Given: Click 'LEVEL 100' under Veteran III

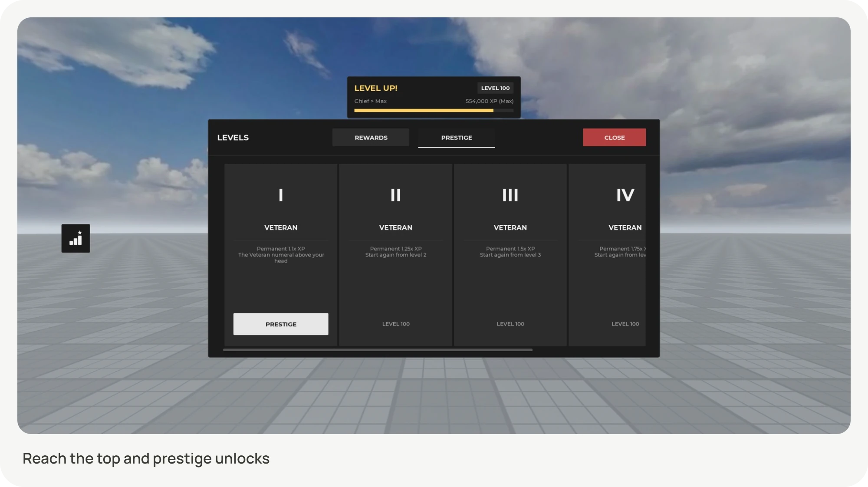Looking at the screenshot, I should [510, 324].
